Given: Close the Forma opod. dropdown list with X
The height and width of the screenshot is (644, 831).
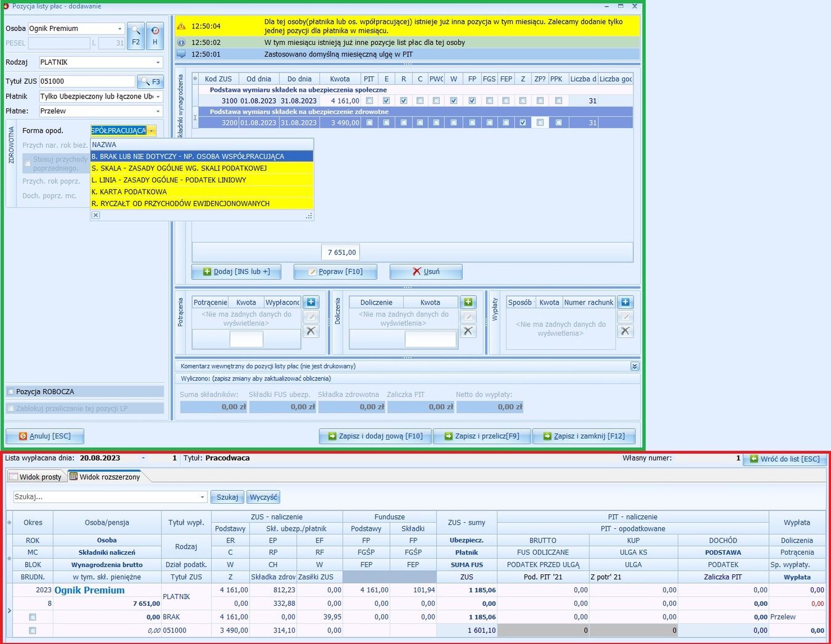Looking at the screenshot, I should coord(95,215).
